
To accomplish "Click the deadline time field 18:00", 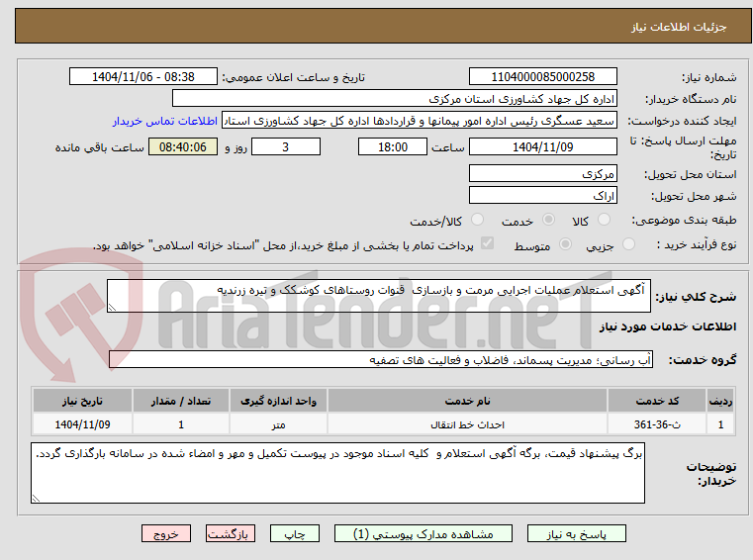I will [393, 146].
